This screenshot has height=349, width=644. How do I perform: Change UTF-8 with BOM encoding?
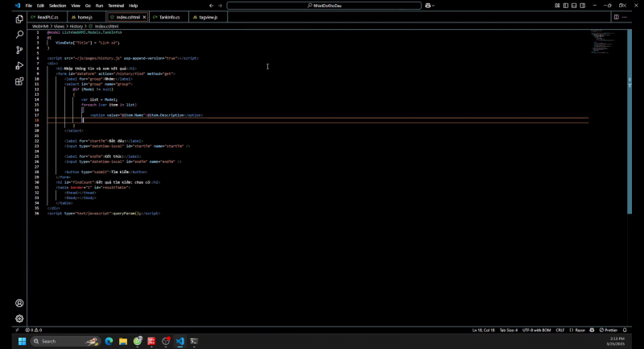click(536, 330)
